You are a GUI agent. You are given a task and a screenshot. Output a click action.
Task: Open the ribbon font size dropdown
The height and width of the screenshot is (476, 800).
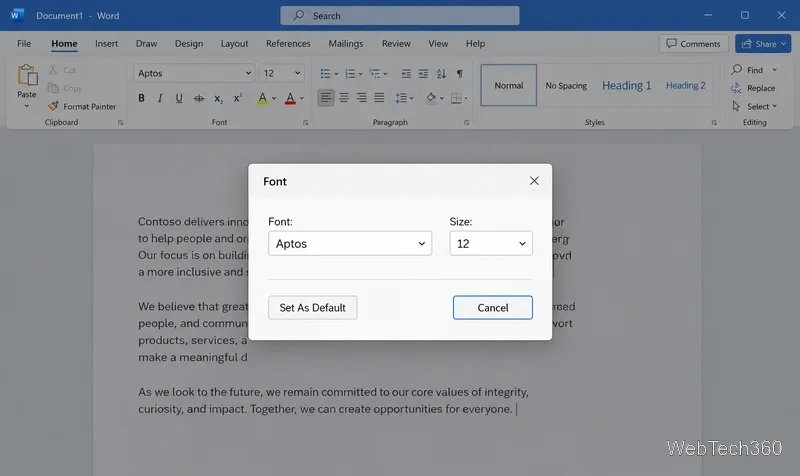point(297,73)
